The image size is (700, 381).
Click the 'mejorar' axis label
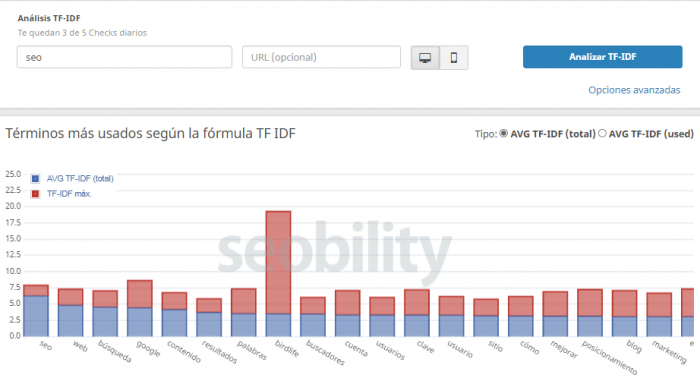(564, 349)
